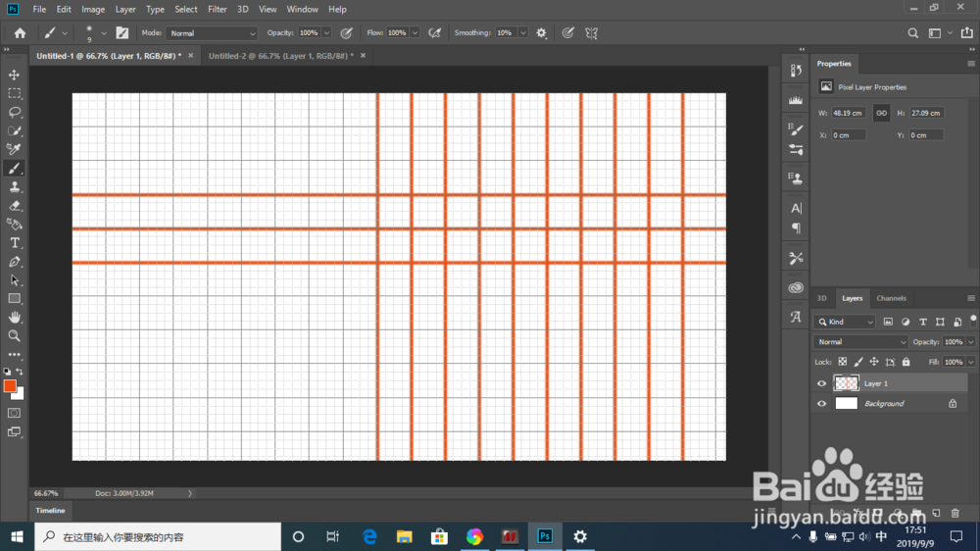
Task: Open the Search icon in options bar
Action: coord(913,33)
